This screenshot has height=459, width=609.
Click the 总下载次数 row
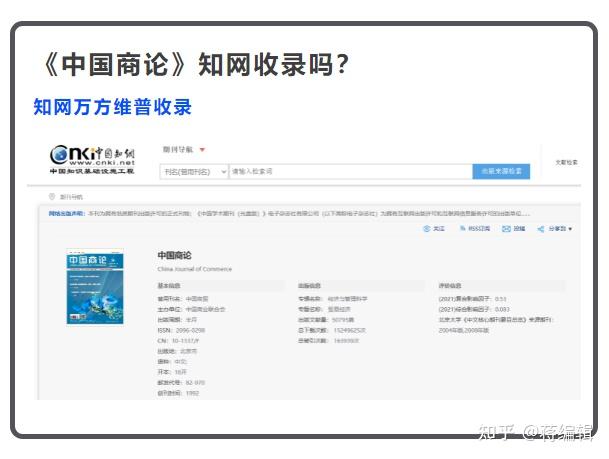(332, 330)
